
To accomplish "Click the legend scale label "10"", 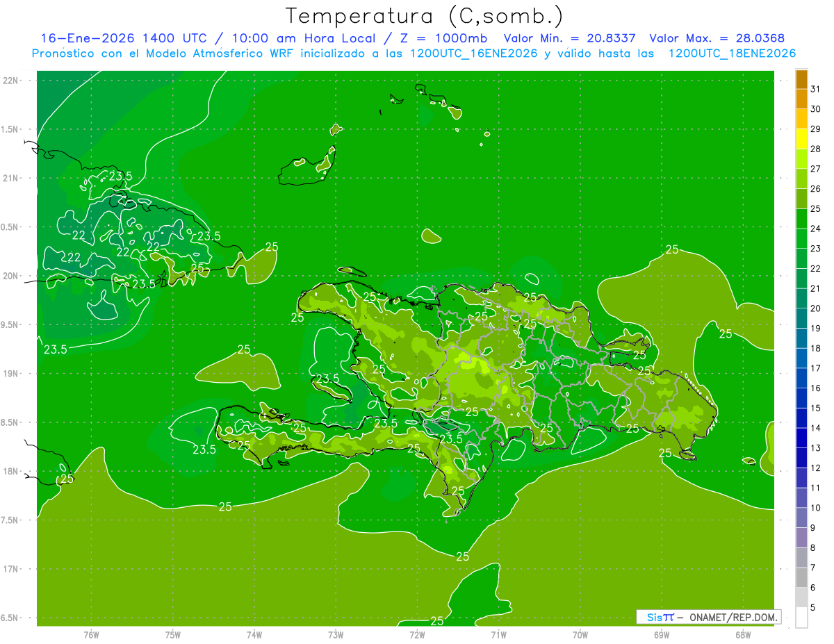I will click(x=816, y=508).
